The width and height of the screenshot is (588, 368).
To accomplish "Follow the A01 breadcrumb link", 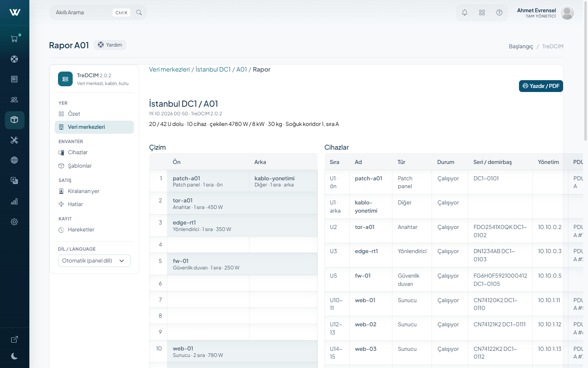I will (242, 70).
